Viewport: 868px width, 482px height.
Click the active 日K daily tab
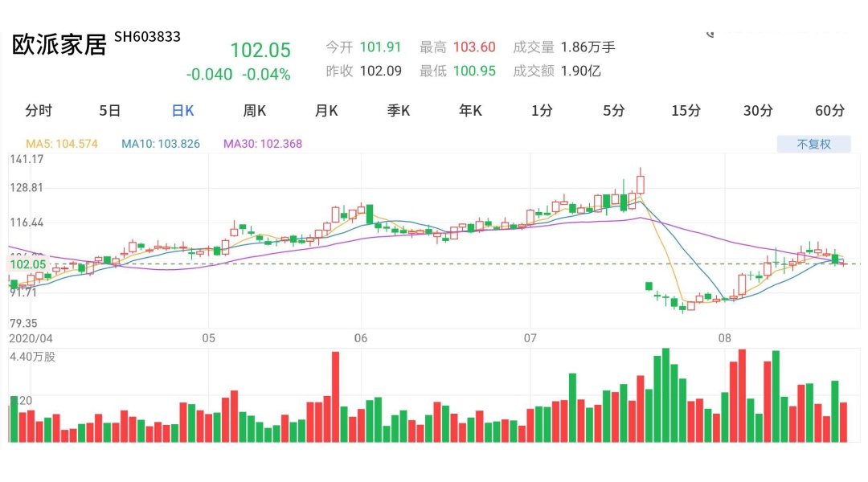coord(182,111)
